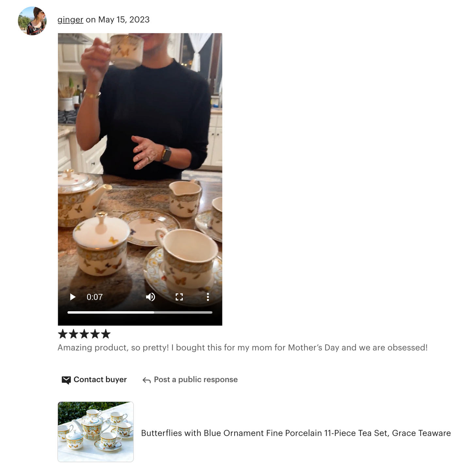Click the reply arrow icon
Screen dimensions: 472x476
146,380
